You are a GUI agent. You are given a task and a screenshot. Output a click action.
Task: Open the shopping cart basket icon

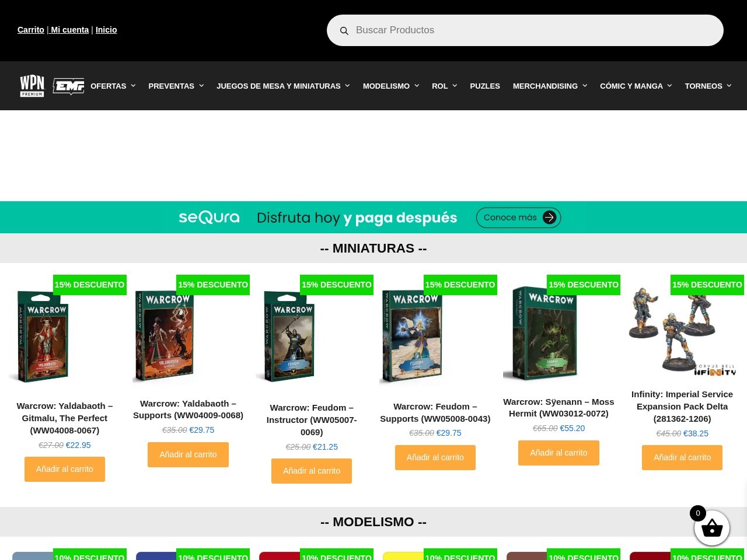[712, 528]
